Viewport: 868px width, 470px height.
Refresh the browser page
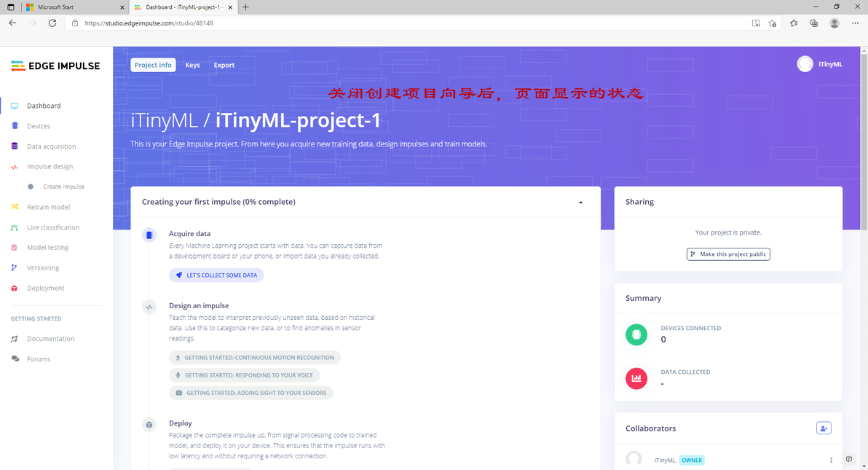click(x=52, y=23)
